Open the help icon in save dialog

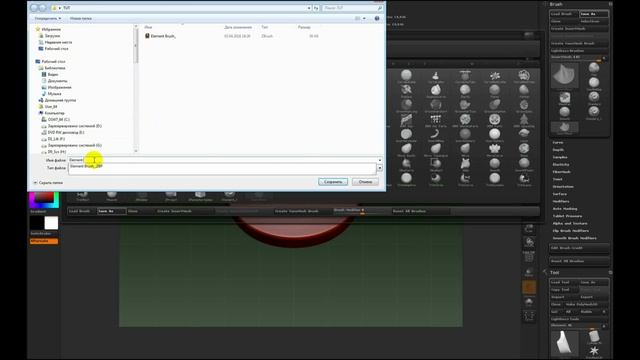(x=377, y=18)
